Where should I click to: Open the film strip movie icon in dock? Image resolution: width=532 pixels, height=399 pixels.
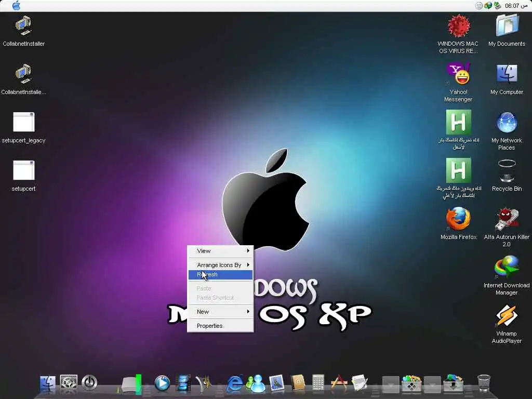183,383
